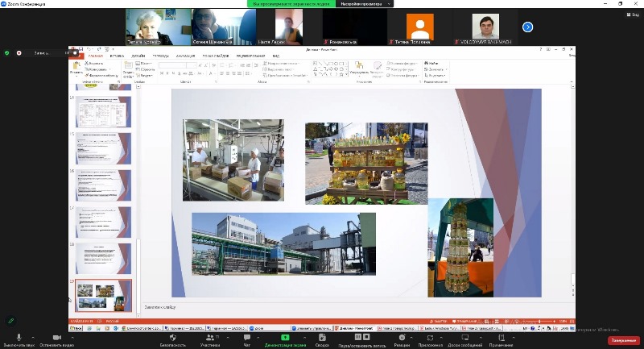Image resolution: width=644 pixels, height=349 pixels.
Task: Open the Security shield icon
Action: 172,336
